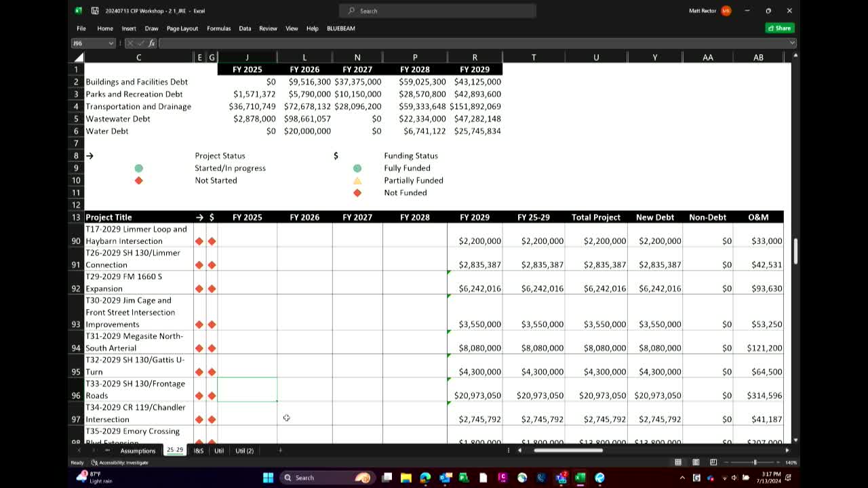Click Matt Rector account avatar
868x488 pixels.
(726, 11)
